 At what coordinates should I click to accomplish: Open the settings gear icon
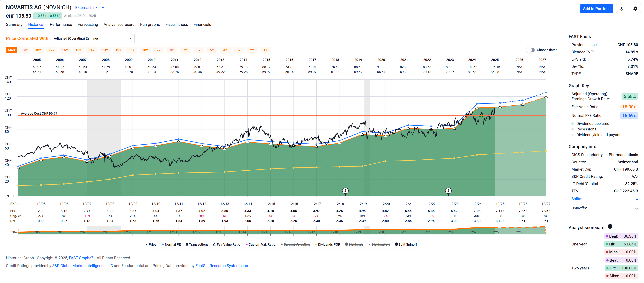[x=635, y=9]
